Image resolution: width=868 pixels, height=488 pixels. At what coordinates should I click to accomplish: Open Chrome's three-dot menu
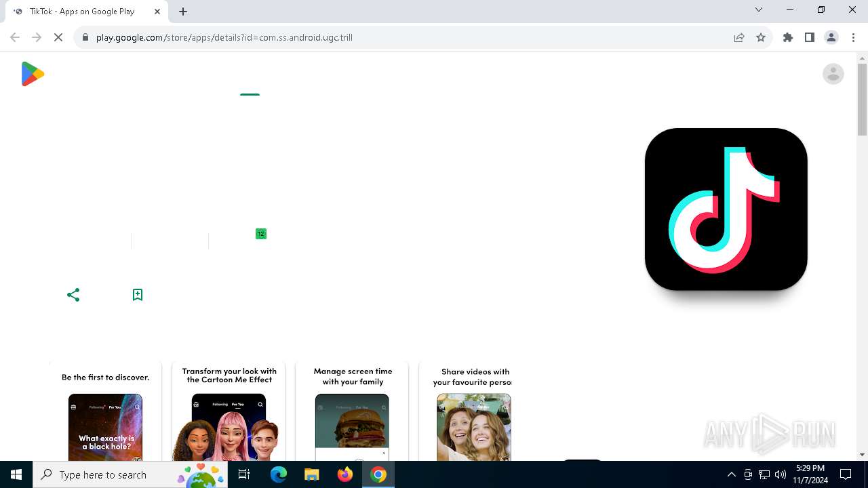point(853,37)
